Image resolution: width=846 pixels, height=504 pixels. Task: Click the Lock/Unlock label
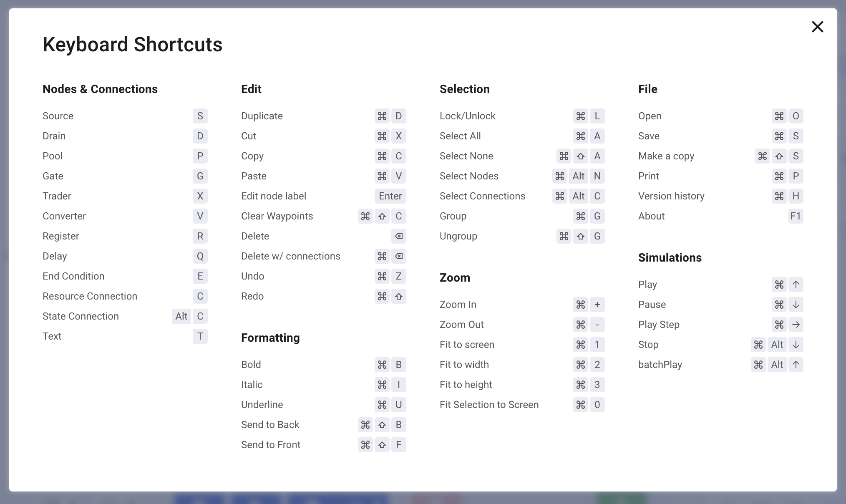(468, 116)
